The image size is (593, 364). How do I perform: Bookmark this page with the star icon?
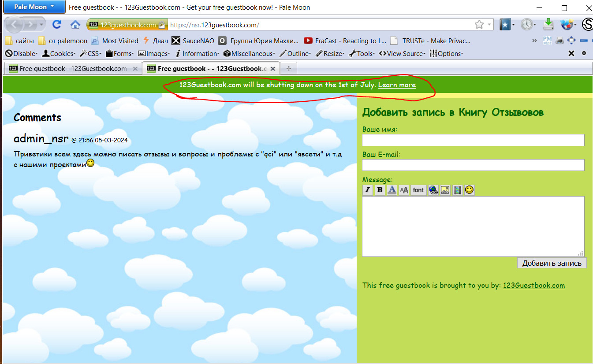(x=479, y=25)
